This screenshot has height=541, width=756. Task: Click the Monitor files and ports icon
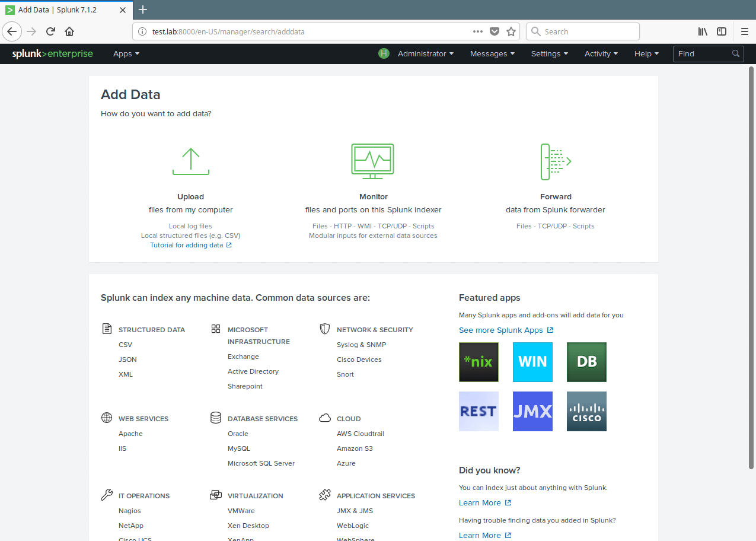pyautogui.click(x=372, y=161)
